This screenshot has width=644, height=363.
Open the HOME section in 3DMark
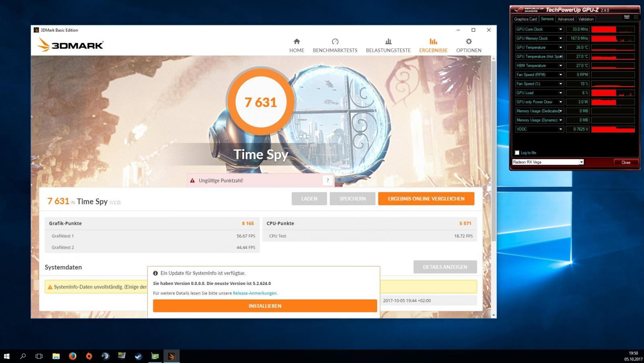click(297, 45)
